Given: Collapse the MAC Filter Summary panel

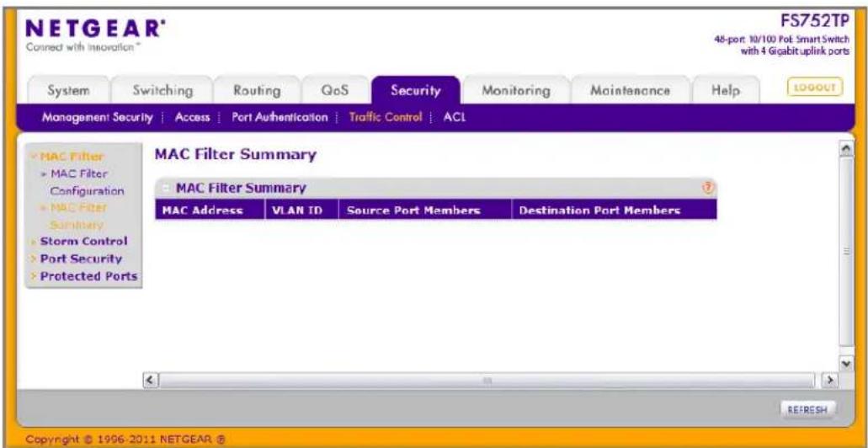Looking at the screenshot, I should [165, 189].
